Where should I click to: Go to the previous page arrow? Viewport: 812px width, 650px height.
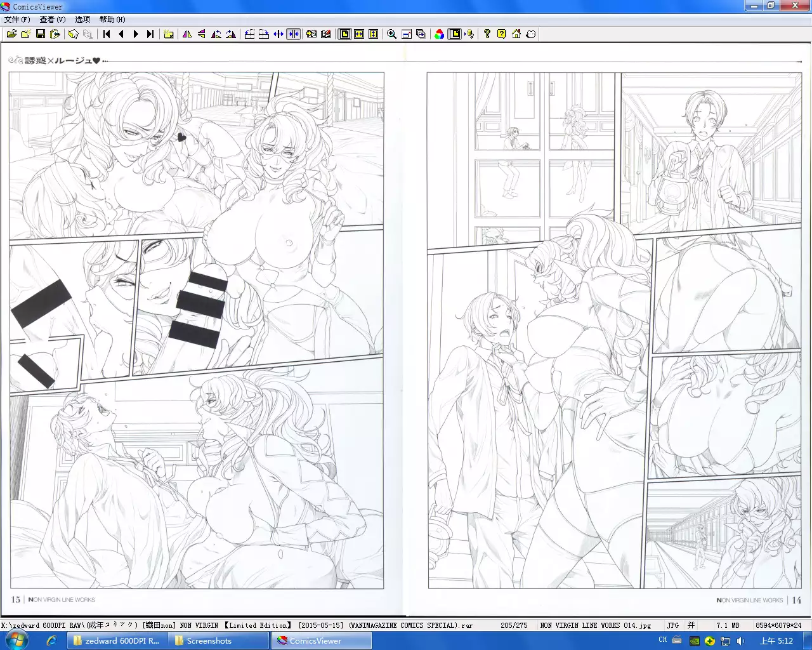pyautogui.click(x=121, y=34)
